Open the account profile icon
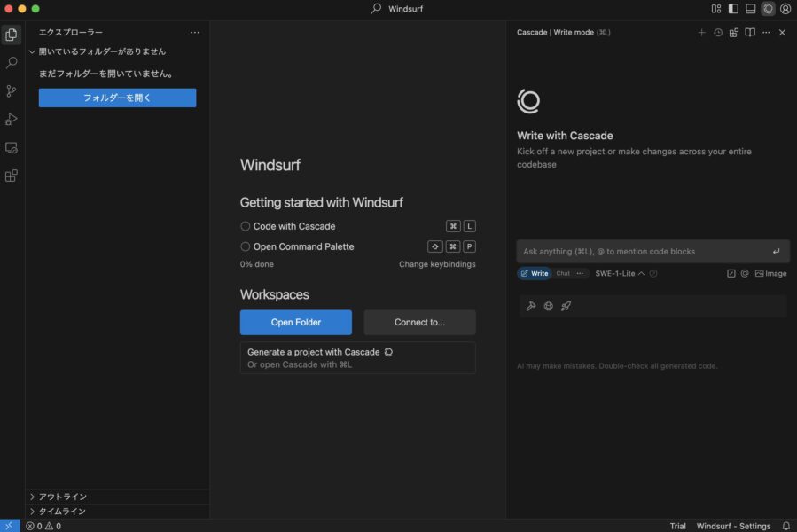797x532 pixels. pyautogui.click(x=785, y=9)
